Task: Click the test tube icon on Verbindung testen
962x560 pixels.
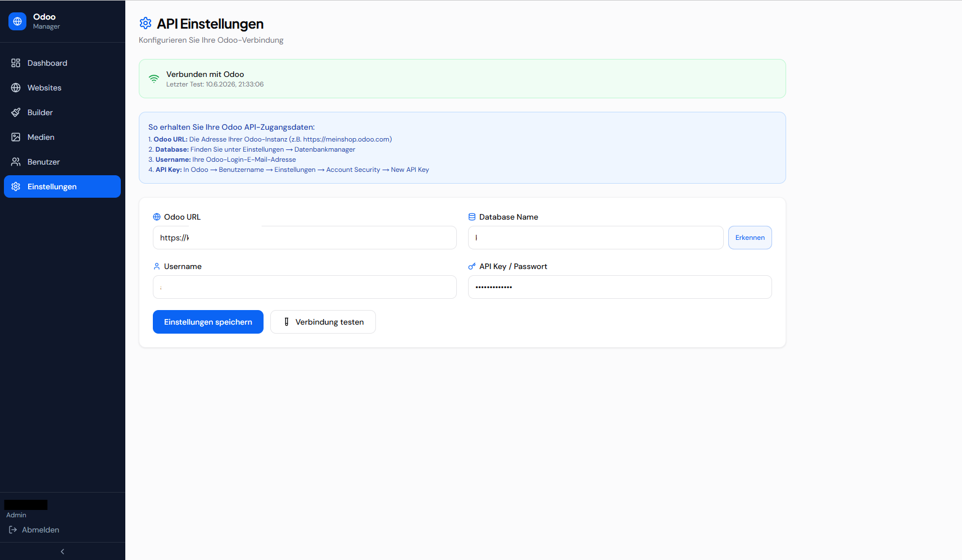Action: tap(287, 322)
